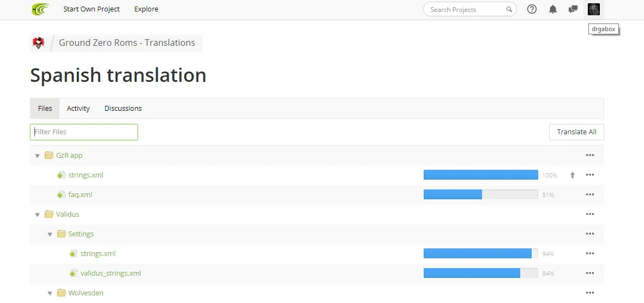Open the help question mark icon
Screen dimensions: 644x303
tap(532, 9)
